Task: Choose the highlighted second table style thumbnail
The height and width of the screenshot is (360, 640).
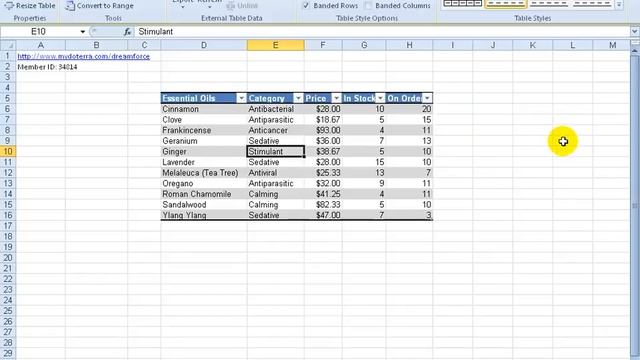Action: point(505,4)
